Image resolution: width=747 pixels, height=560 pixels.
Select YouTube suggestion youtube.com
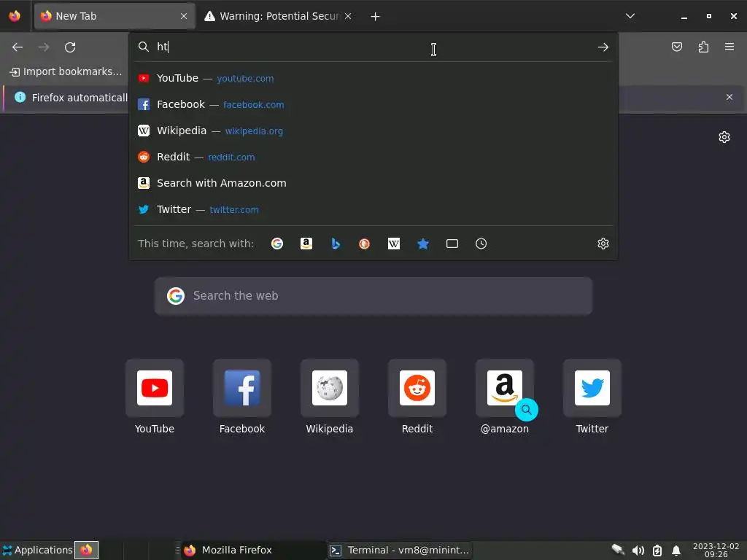tap(373, 78)
